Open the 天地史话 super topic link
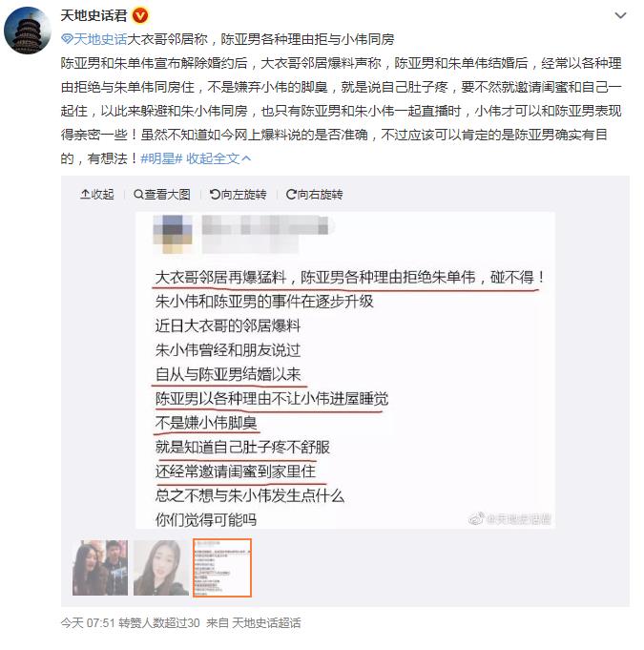This screenshot has height=650, width=644. click(100, 39)
